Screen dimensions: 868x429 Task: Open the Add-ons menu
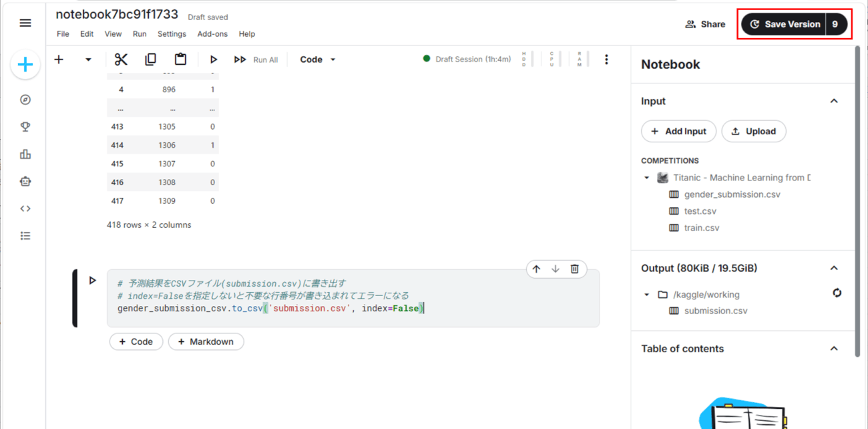[212, 34]
